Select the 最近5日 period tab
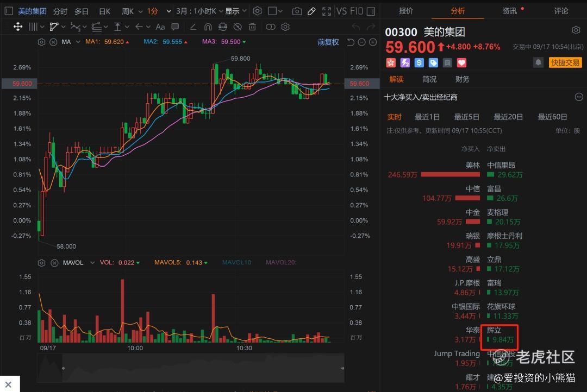Screen dimensions: 587x392 [466, 117]
